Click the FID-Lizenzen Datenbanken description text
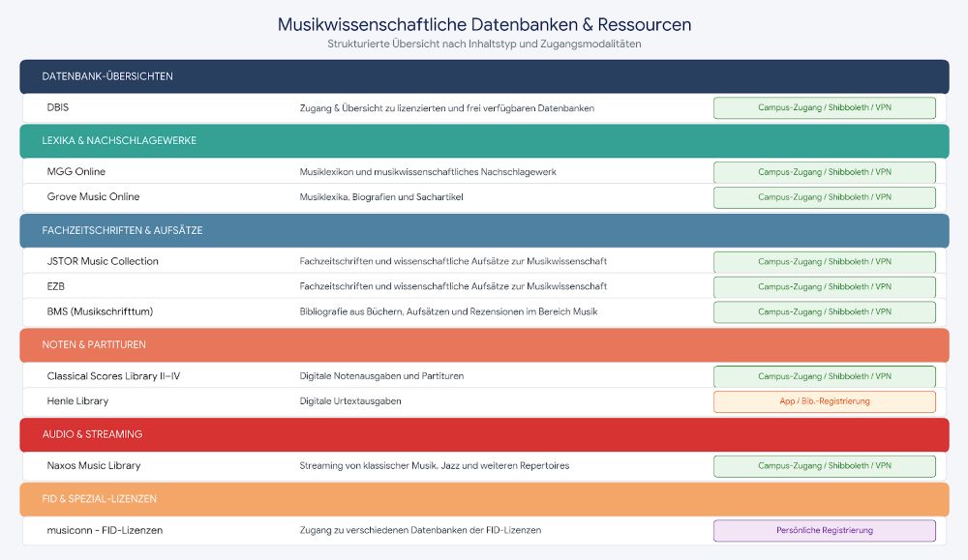The width and height of the screenshot is (968, 560). coord(420,530)
